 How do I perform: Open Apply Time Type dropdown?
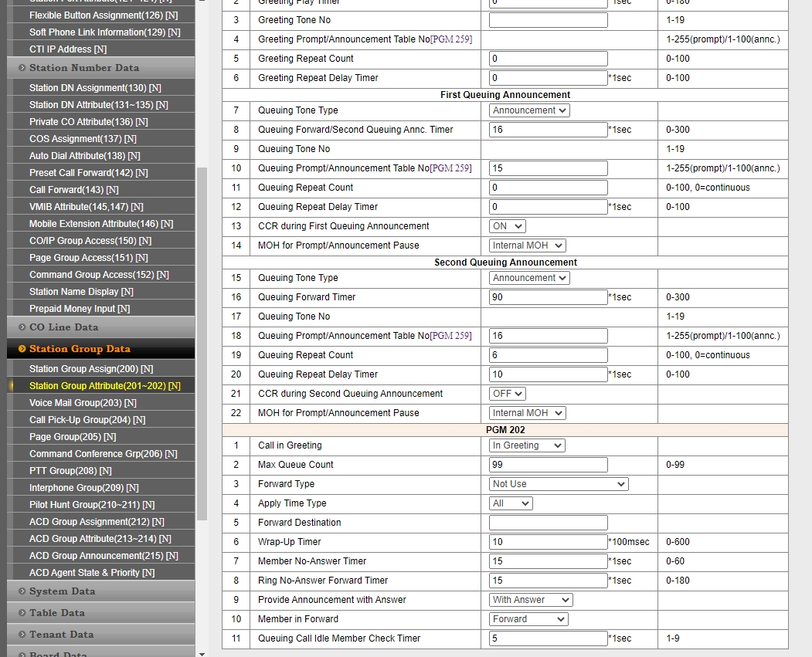click(x=511, y=503)
